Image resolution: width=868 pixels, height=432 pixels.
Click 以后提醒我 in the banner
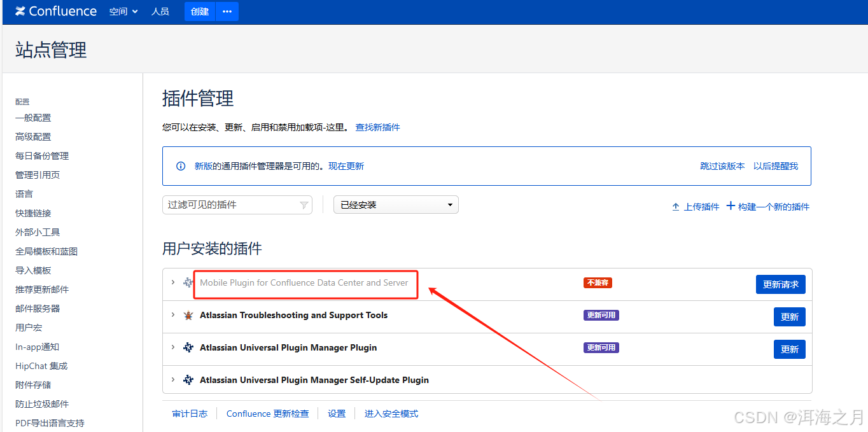coord(776,166)
